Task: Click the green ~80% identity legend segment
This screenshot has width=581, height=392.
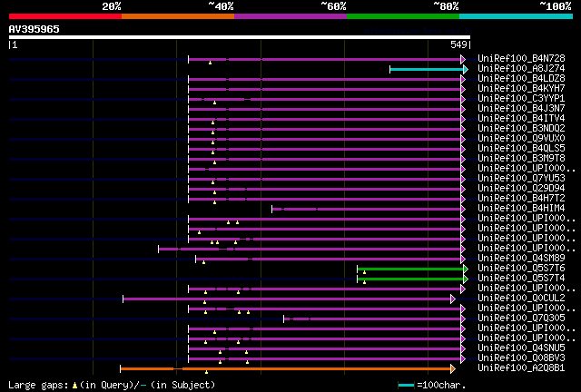Action: 403,16
